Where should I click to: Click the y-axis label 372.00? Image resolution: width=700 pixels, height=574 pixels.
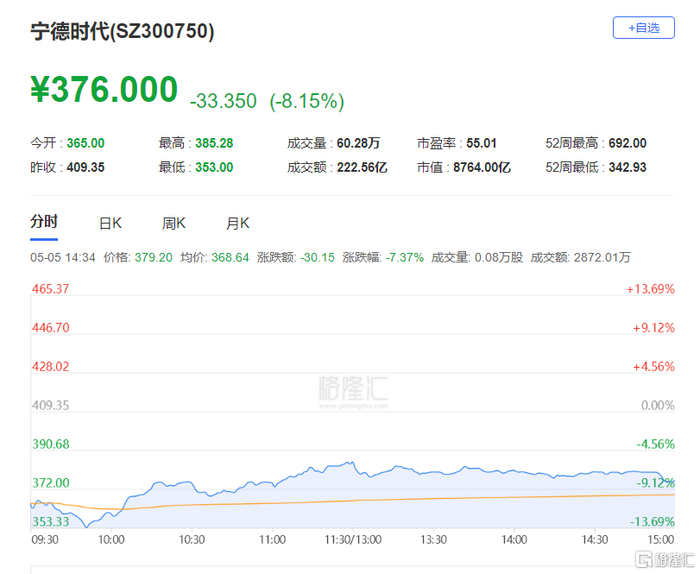(50, 483)
